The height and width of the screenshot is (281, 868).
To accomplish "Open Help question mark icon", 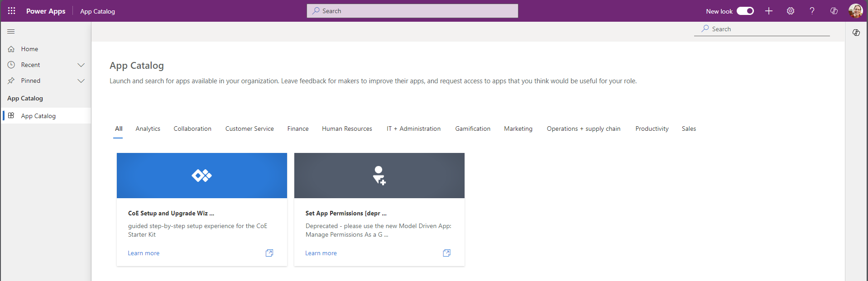I will (812, 11).
